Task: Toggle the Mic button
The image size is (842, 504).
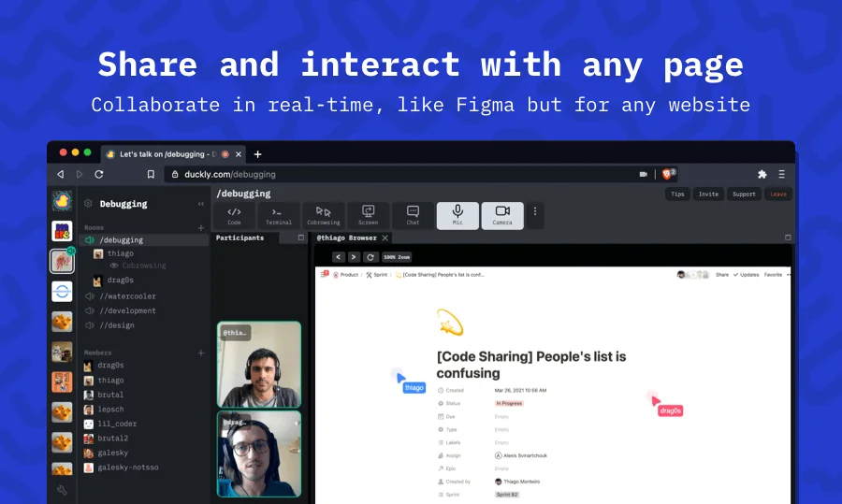Action: click(457, 216)
